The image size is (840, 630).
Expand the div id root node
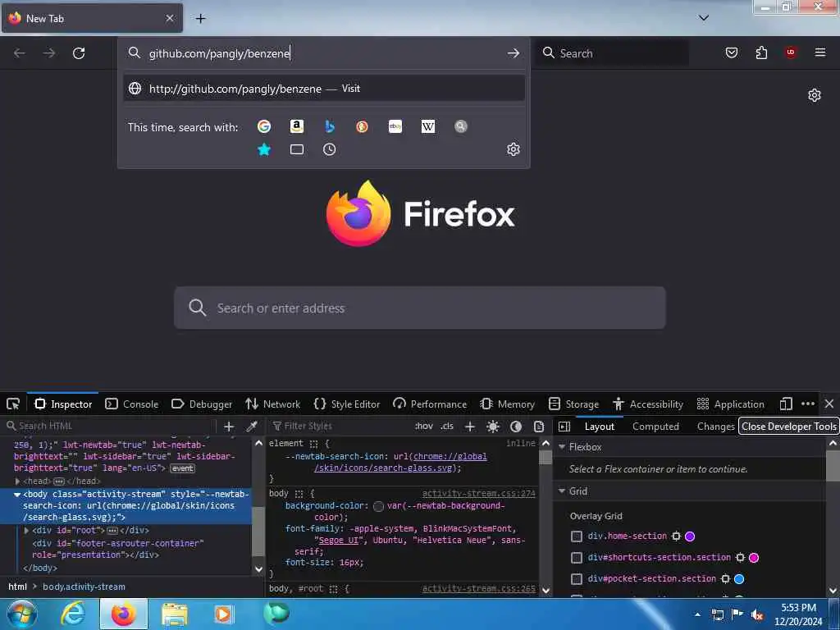point(26,531)
